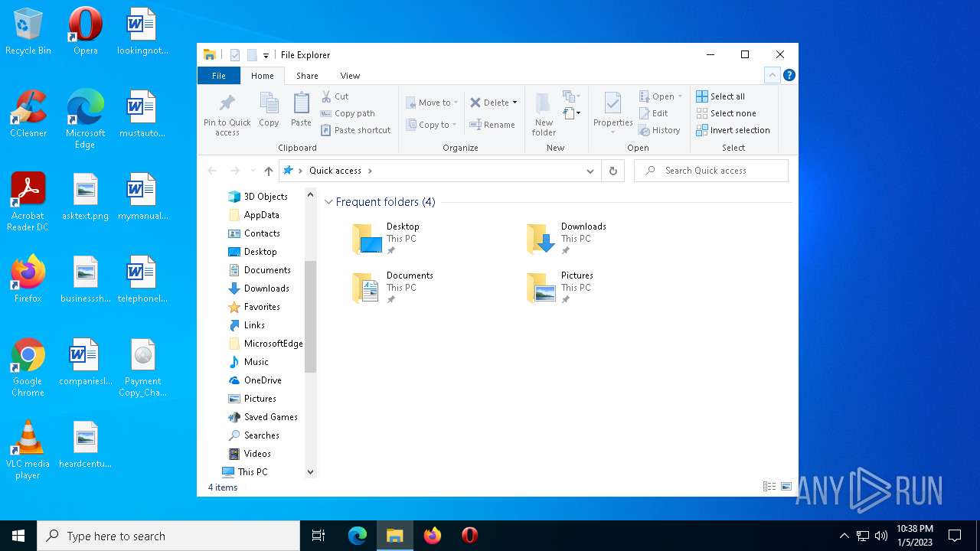980x551 pixels.
Task: Open Firefox from taskbar
Action: [433, 536]
